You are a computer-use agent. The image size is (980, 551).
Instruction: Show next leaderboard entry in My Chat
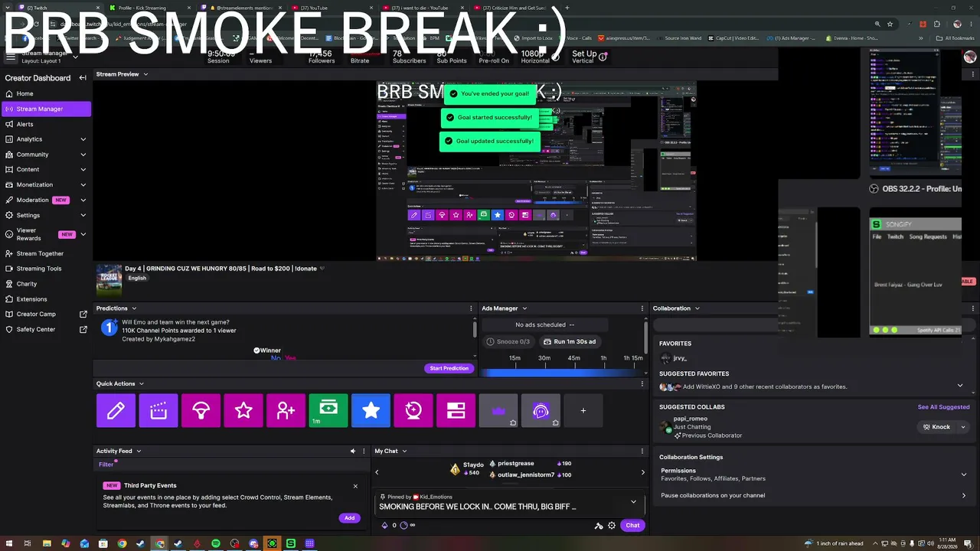pyautogui.click(x=643, y=472)
